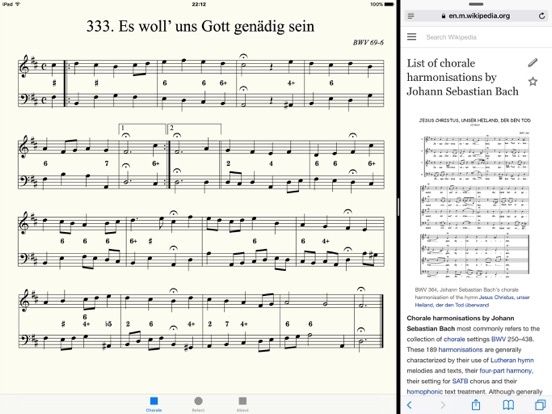Open the chorale link

(x=454, y=339)
